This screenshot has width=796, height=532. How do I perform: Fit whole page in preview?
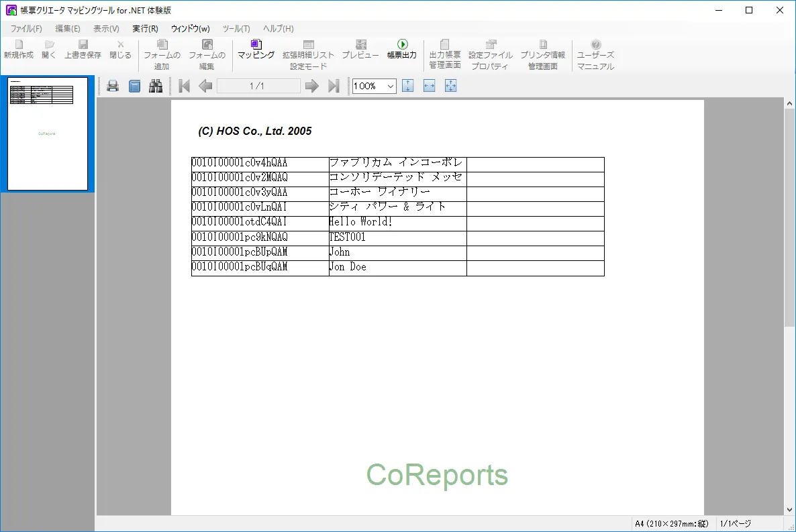[x=450, y=86]
